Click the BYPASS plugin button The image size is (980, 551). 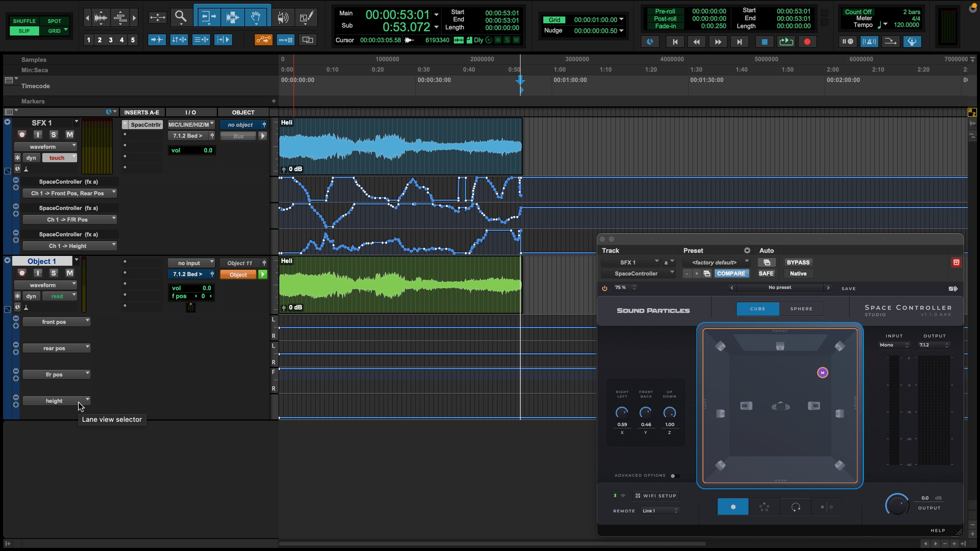point(798,262)
